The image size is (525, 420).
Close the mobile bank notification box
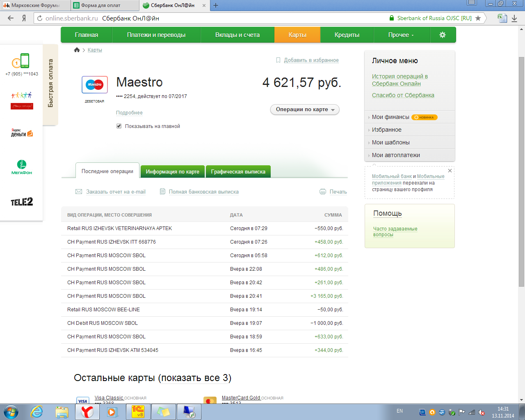coord(450,171)
